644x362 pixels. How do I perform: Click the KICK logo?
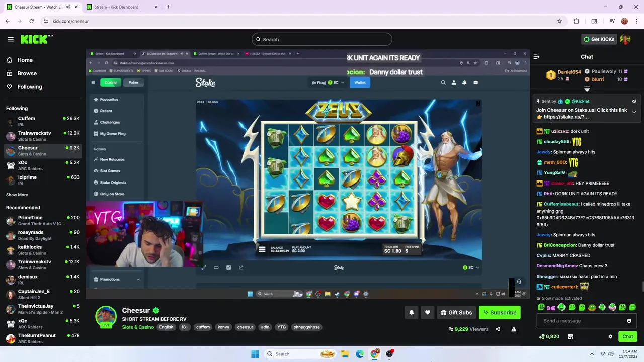pos(37,39)
